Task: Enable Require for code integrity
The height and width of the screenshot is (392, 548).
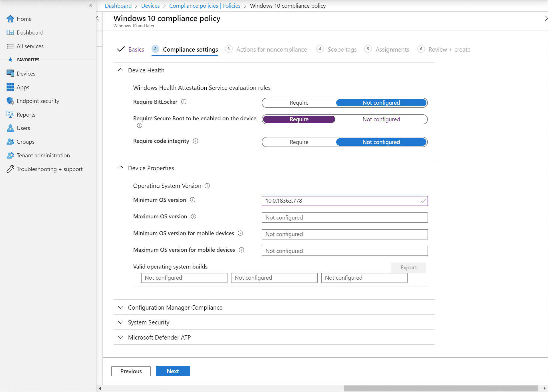Action: [299, 142]
